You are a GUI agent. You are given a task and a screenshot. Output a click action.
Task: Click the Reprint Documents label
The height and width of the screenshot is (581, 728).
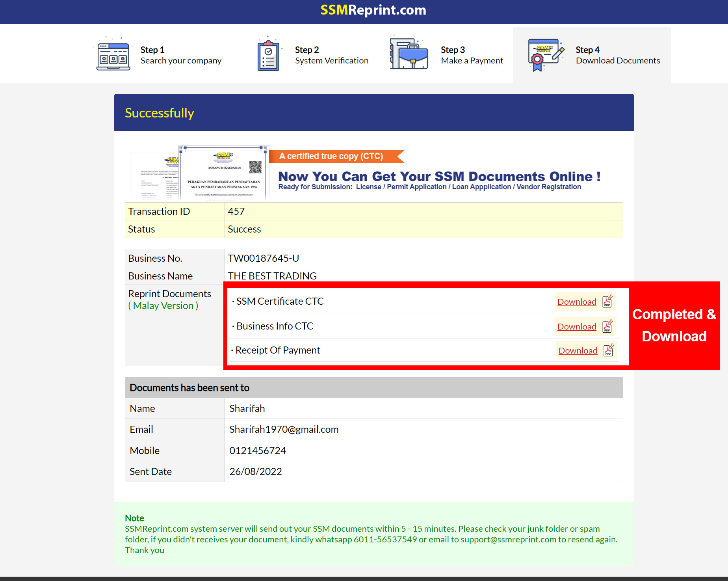coord(170,294)
